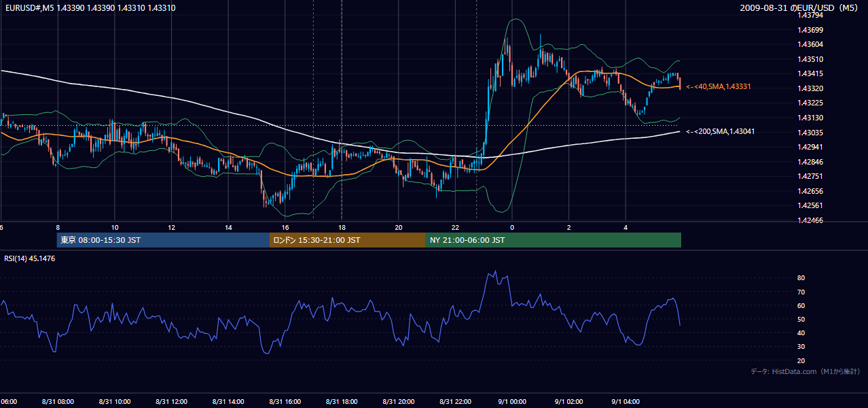Click the 8/31 08:00 bottom time label

click(x=58, y=402)
